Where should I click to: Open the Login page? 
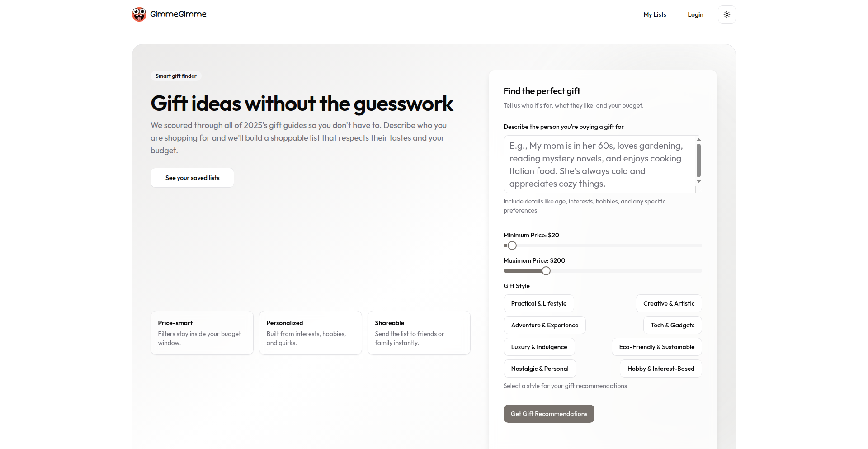695,14
